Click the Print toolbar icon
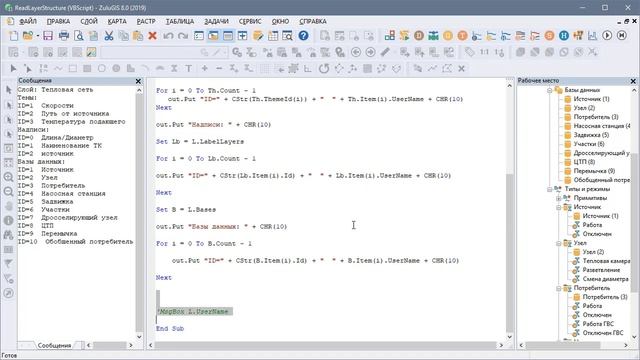 coord(64,36)
